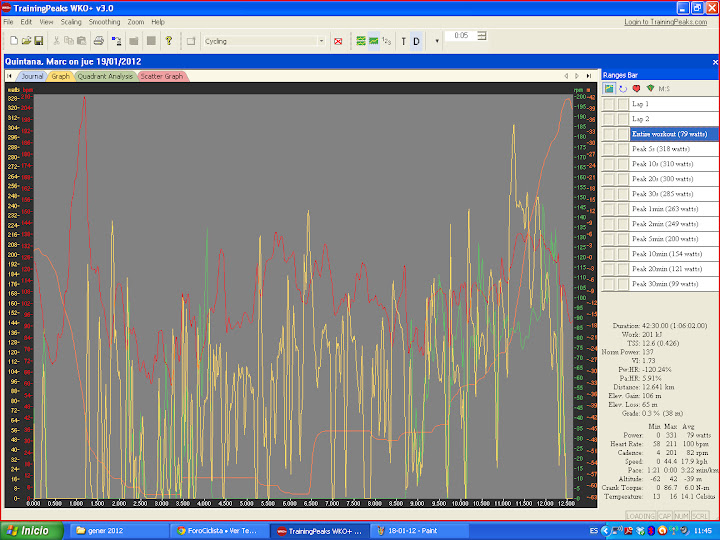Expand the small arrow dropdown next to the D button

pyautogui.click(x=437, y=41)
